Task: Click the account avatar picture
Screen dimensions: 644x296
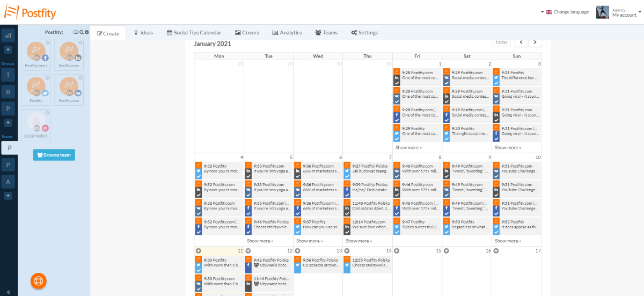Action: tap(602, 12)
